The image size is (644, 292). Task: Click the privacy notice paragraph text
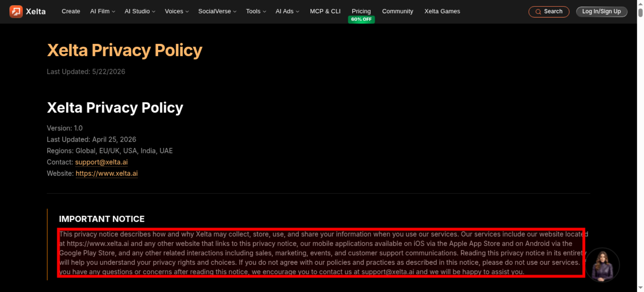[x=323, y=253]
